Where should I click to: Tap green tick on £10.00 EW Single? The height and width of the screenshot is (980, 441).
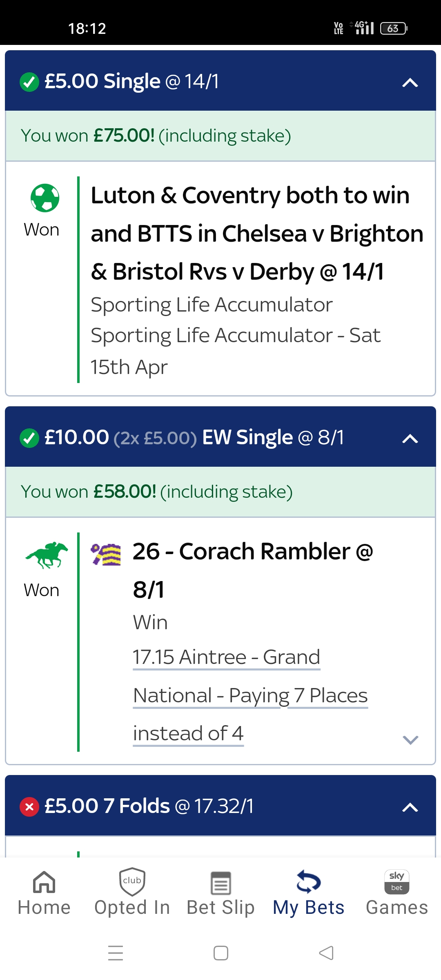point(29,438)
